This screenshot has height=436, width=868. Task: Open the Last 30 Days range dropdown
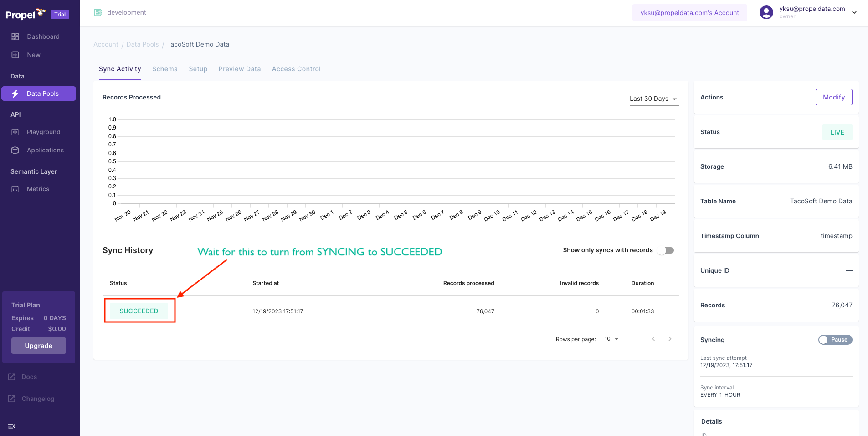pos(653,99)
